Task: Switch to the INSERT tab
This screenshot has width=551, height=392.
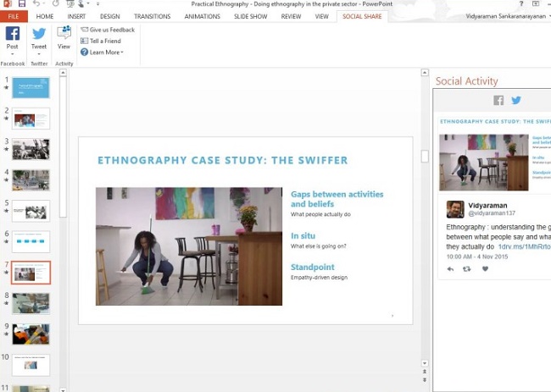Action: pyautogui.click(x=76, y=16)
